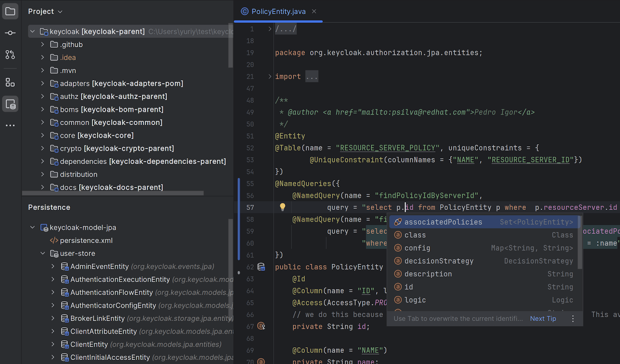Collapse the user-store node
620x364 pixels.
43,253
